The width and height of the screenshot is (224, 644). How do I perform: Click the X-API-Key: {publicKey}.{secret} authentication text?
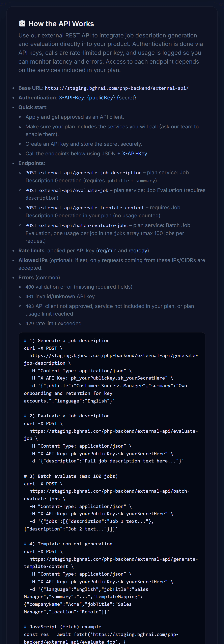tap(97, 98)
